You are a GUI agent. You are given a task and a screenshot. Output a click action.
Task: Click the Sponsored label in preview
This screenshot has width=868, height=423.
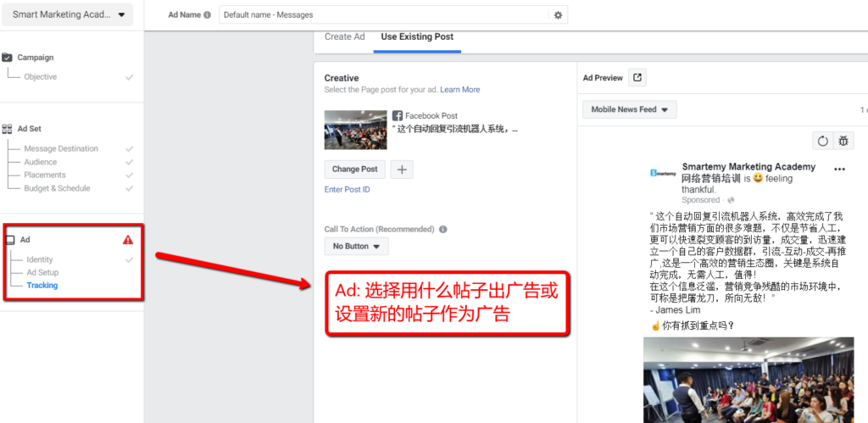[700, 200]
